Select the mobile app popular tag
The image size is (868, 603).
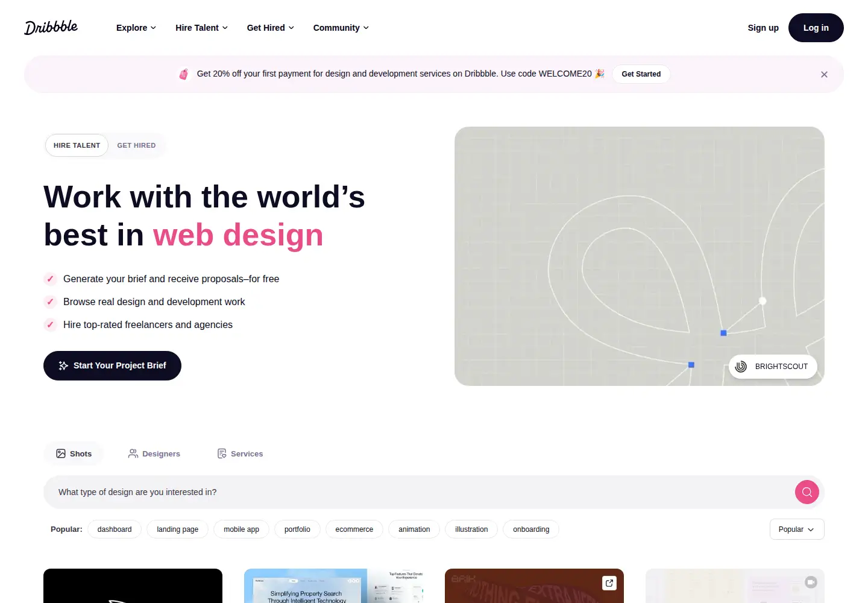pos(241,529)
